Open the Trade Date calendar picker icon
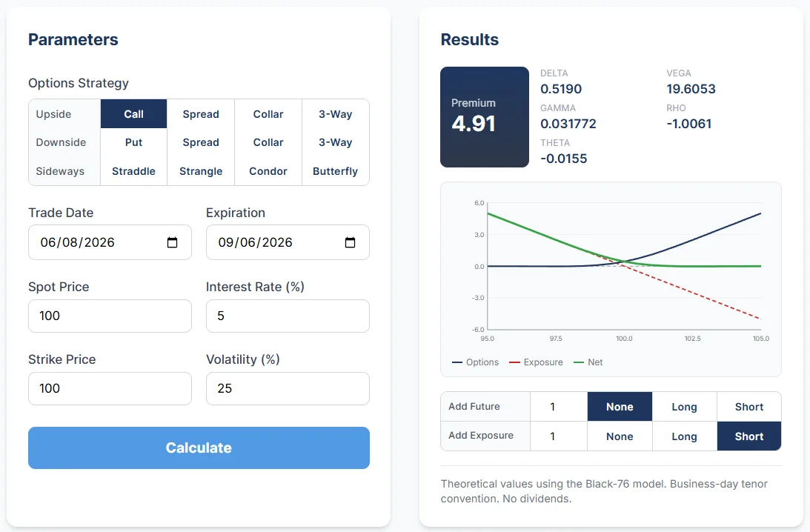This screenshot has height=532, width=810. [172, 242]
